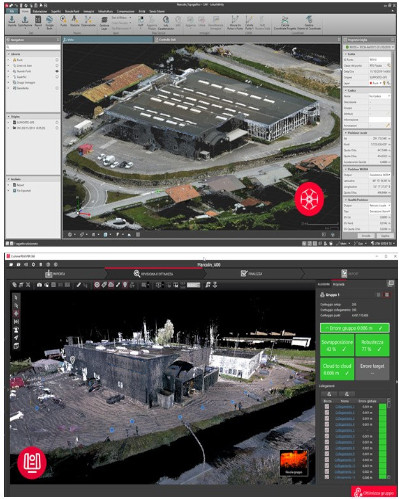Collapse the Codice section in the properties panel
399x499 pixels.
click(x=346, y=90)
